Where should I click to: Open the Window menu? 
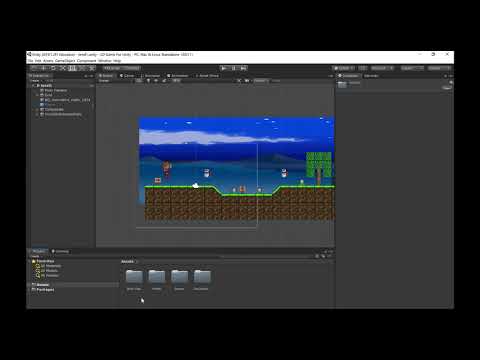click(x=105, y=61)
